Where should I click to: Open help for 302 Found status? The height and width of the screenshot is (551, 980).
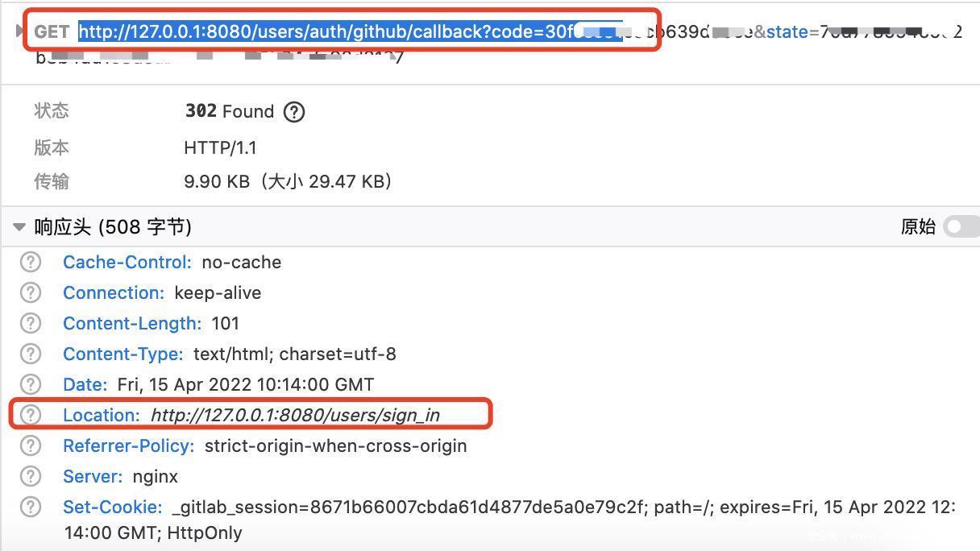[x=294, y=111]
